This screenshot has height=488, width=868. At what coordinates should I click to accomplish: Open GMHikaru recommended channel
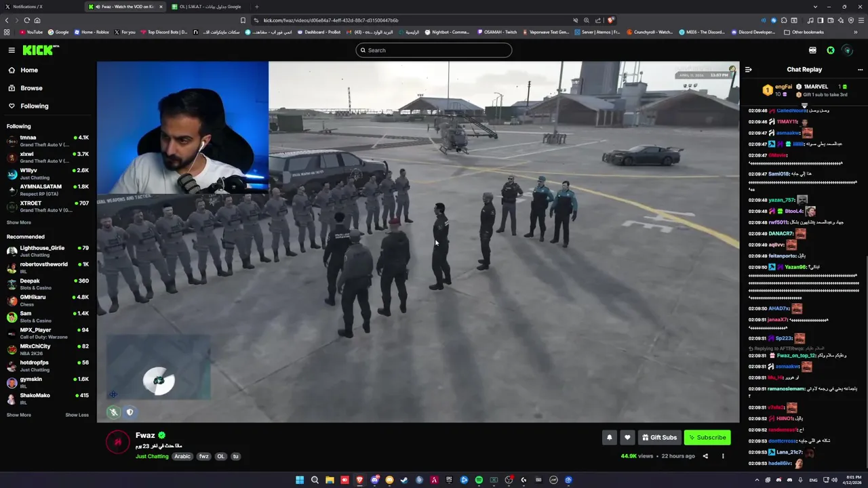pos(47,300)
